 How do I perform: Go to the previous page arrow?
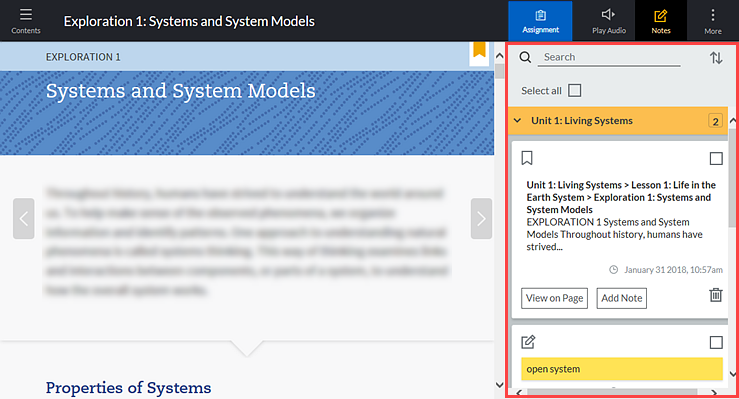(24, 219)
